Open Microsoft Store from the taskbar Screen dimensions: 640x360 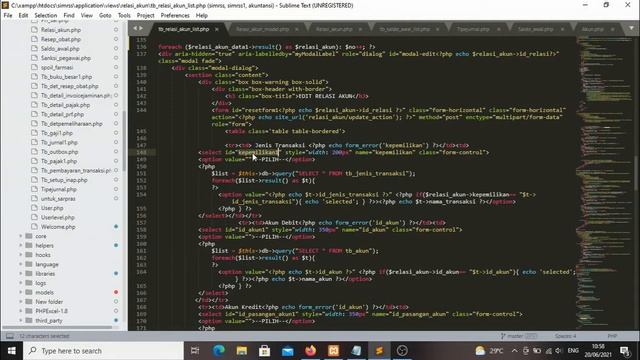pyautogui.click(x=264, y=351)
